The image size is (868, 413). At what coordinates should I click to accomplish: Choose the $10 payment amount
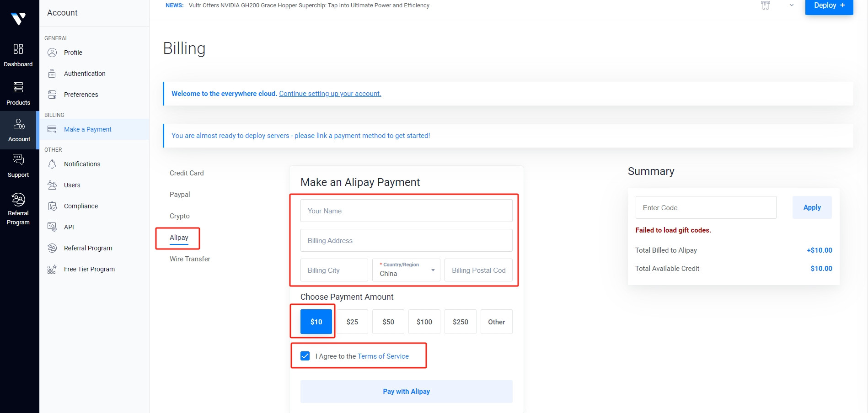tap(316, 322)
